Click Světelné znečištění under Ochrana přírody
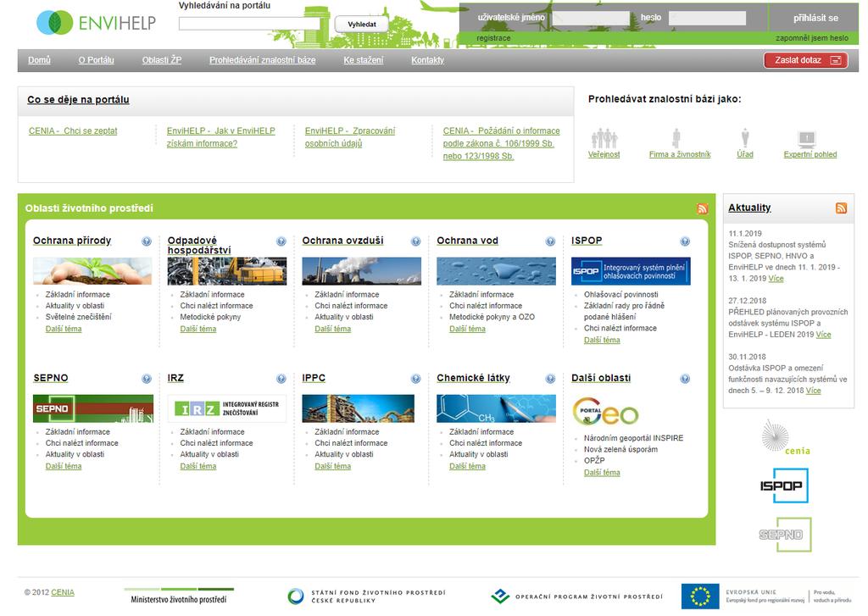Screen dimensions: 868x616 point(78,317)
